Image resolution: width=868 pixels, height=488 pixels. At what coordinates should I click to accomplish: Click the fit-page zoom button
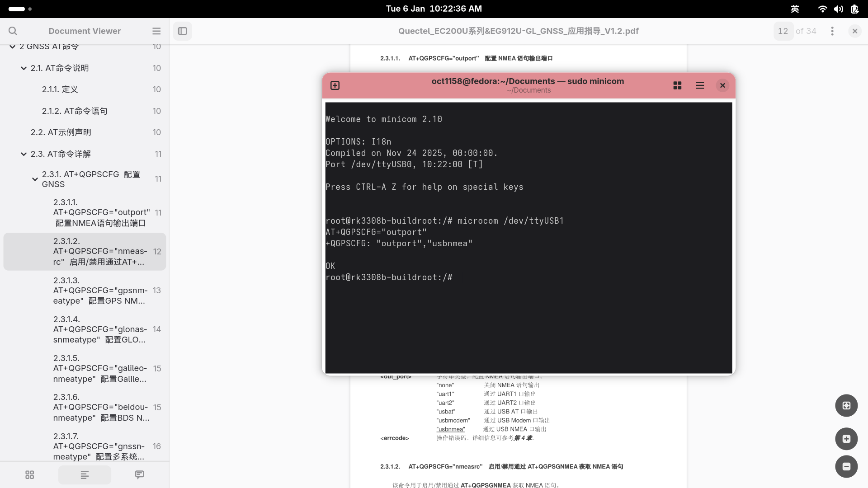(x=846, y=405)
